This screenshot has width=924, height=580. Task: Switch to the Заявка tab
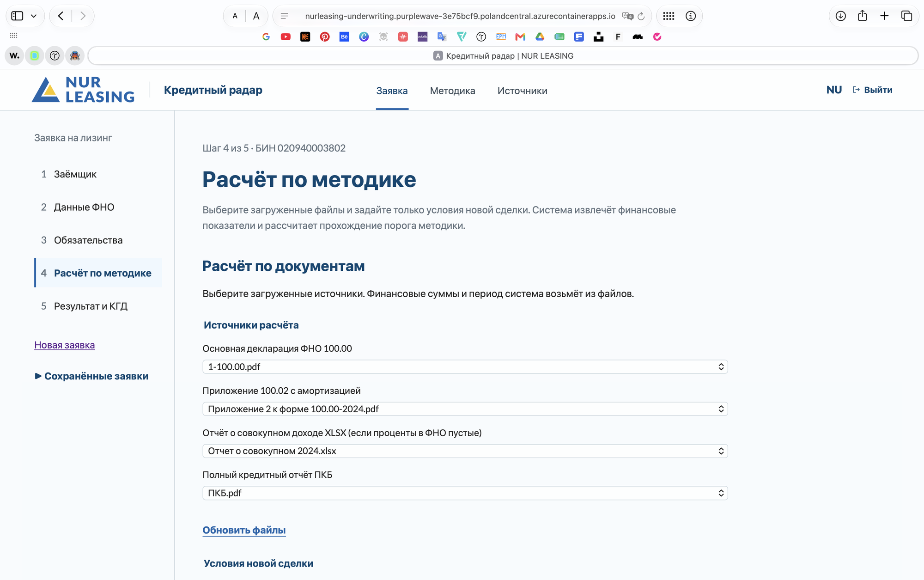coord(392,91)
